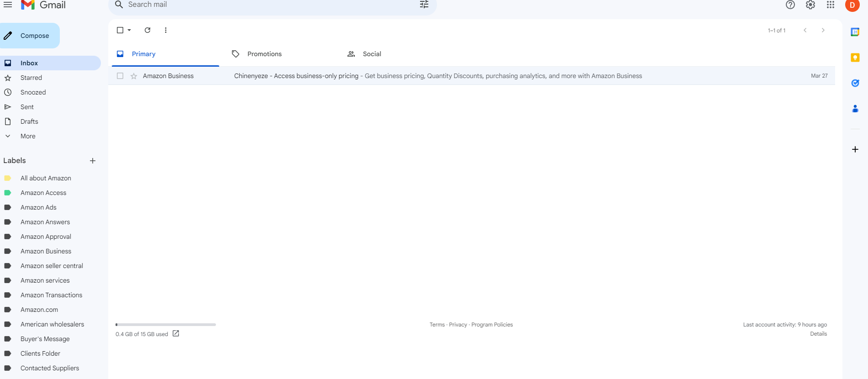Open the main menu hamburger icon
This screenshot has width=868, height=379.
tap(8, 5)
